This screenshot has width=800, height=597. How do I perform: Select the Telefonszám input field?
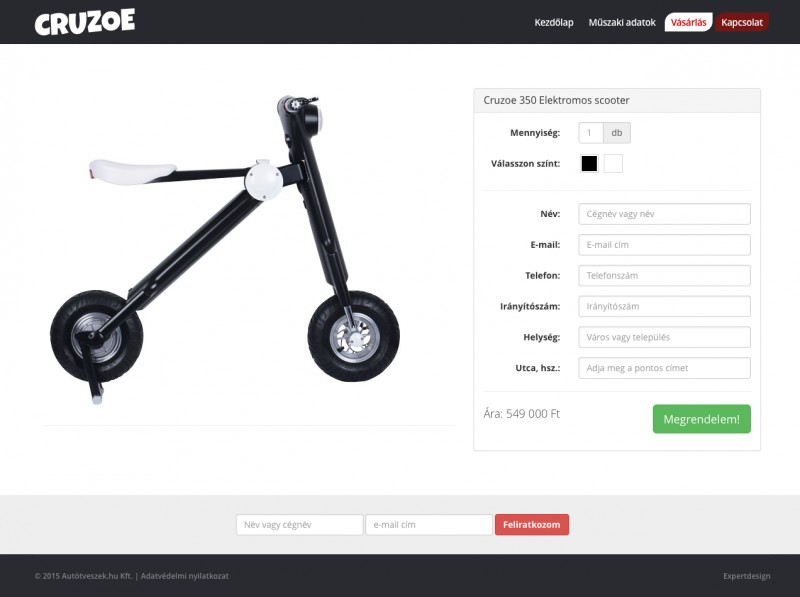[x=664, y=276]
